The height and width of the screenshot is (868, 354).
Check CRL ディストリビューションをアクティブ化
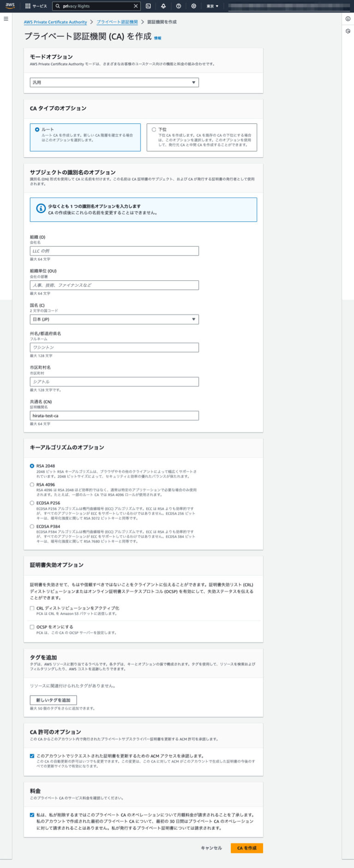32,608
